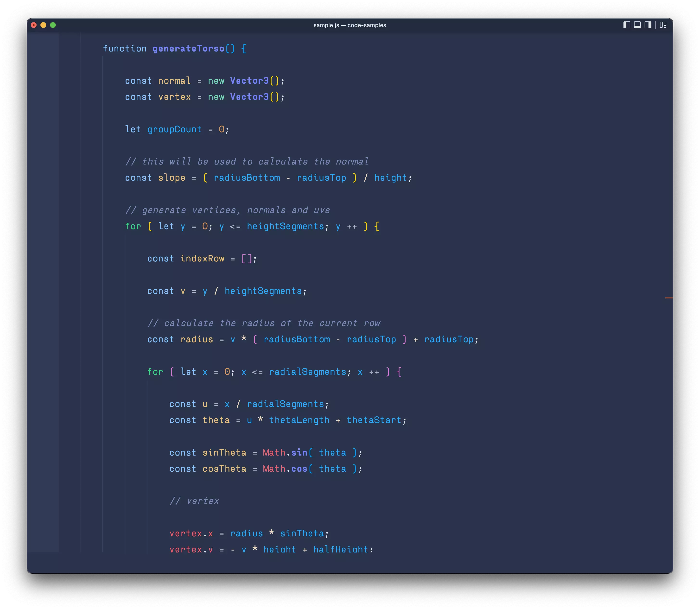Click 'radialSegments' in the inner for loop
This screenshot has width=700, height=609.
pos(307,372)
